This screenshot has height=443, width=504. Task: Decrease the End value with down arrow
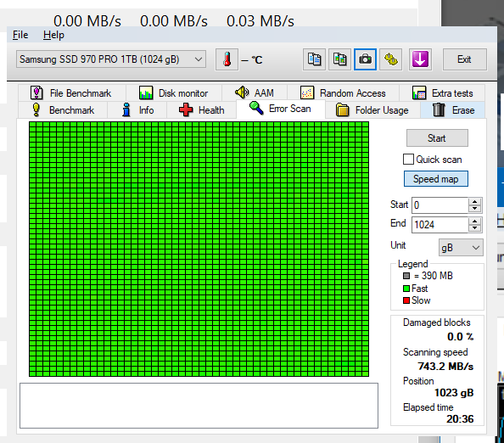(475, 228)
